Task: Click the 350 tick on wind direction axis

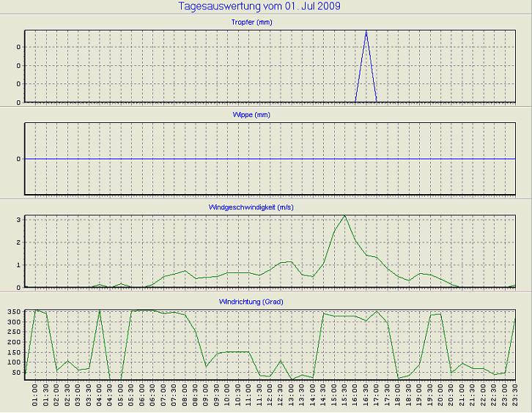Action: tap(12, 312)
